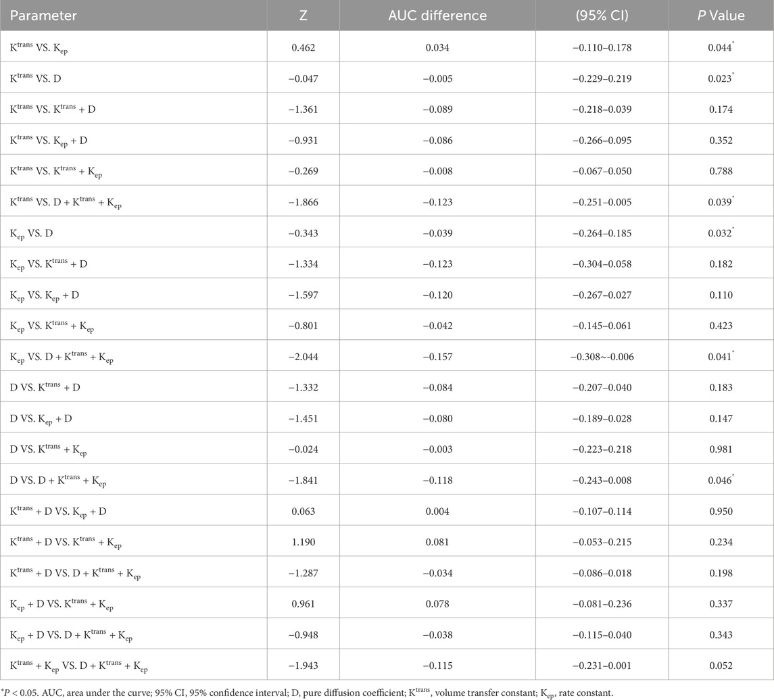This screenshot has height=700, width=774.
Task: Click the Z value 0.462
Action: (x=304, y=47)
